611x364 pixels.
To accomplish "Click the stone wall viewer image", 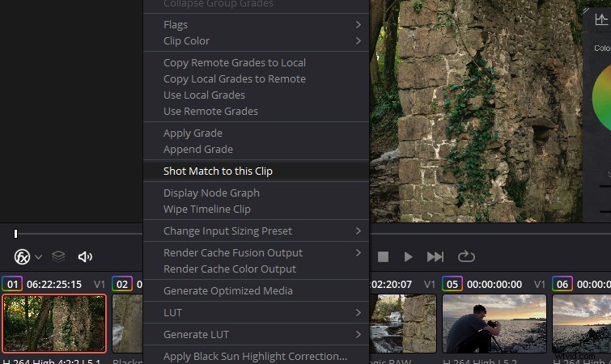I will (475, 111).
